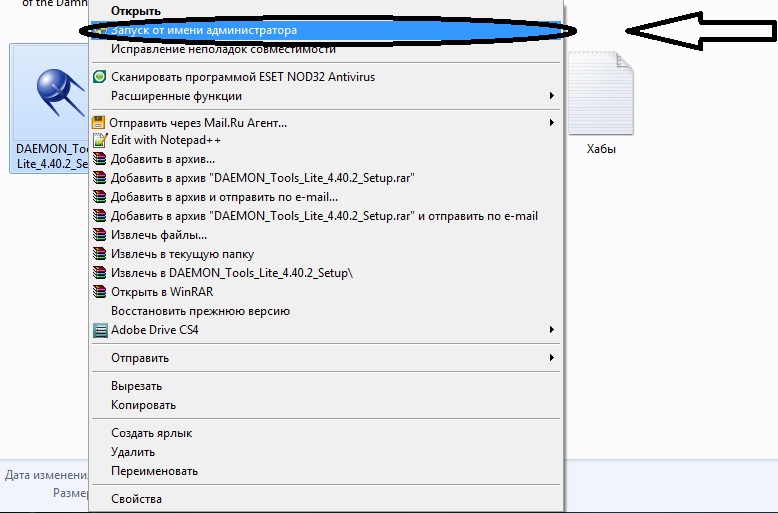Image resolution: width=778 pixels, height=513 pixels.
Task: Choose Извлечь в DAEMON_Tools_Lite_4.40.2_Setup\
Action: click(x=326, y=273)
